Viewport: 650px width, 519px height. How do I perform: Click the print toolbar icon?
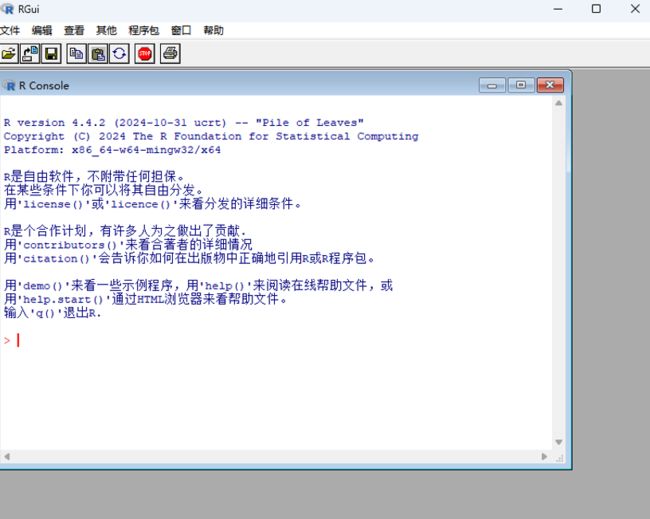point(170,54)
